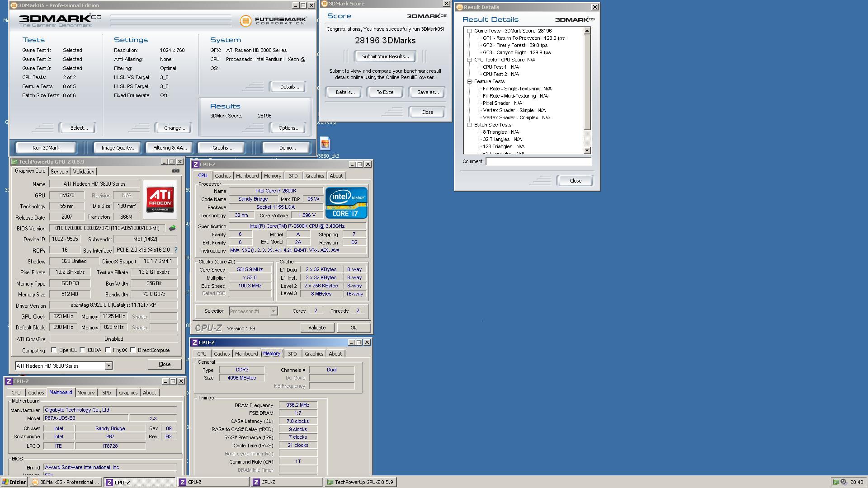The height and width of the screenshot is (488, 868).
Task: Select the GT3 - Canyon Flight tree row
Action: pyautogui.click(x=517, y=52)
